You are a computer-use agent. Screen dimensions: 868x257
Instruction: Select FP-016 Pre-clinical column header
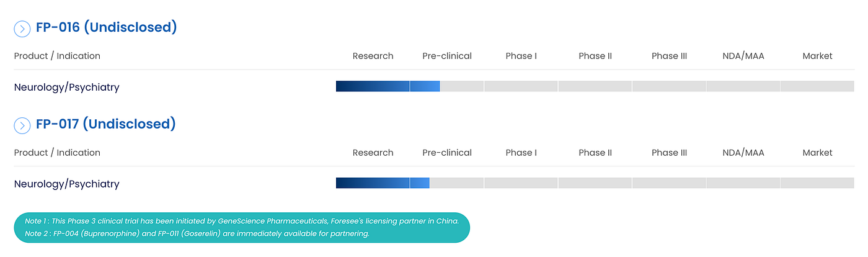tap(447, 56)
